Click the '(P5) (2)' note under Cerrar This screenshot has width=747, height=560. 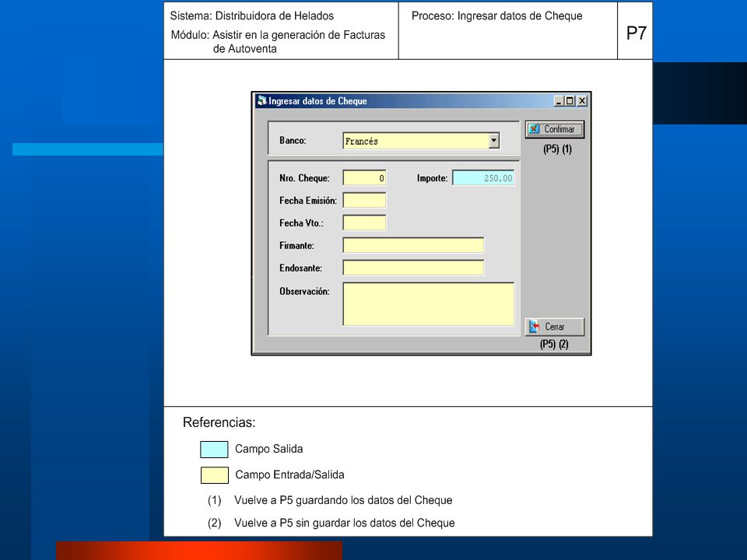[554, 344]
